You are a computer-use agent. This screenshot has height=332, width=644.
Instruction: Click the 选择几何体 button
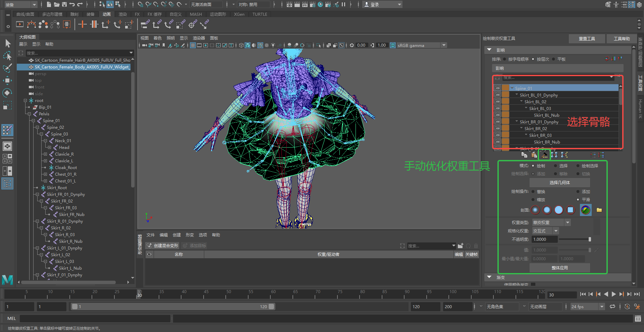[559, 182]
